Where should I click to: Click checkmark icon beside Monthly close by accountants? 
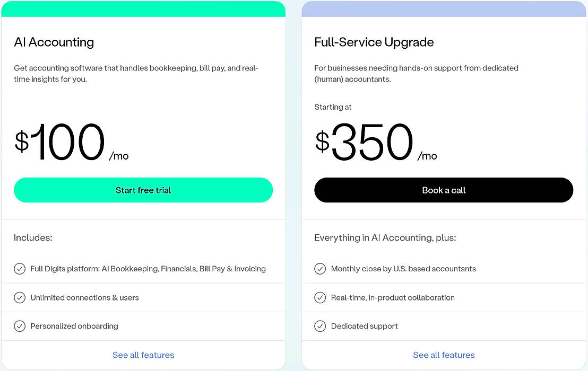320,269
